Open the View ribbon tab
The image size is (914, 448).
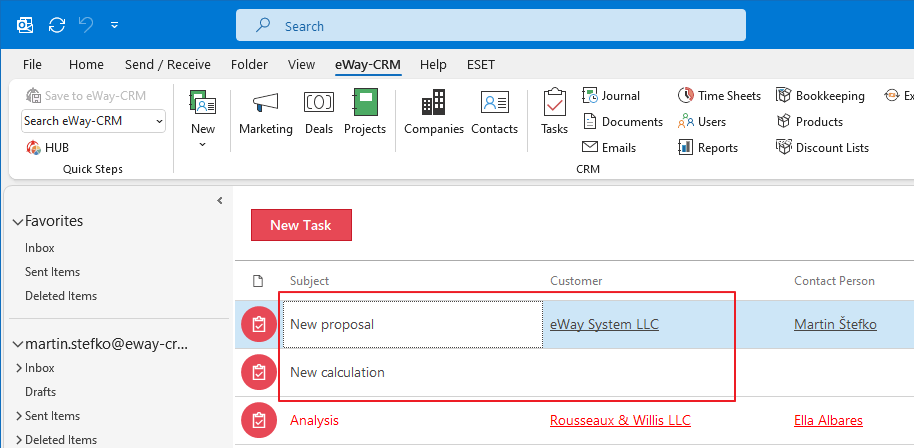pyautogui.click(x=301, y=65)
